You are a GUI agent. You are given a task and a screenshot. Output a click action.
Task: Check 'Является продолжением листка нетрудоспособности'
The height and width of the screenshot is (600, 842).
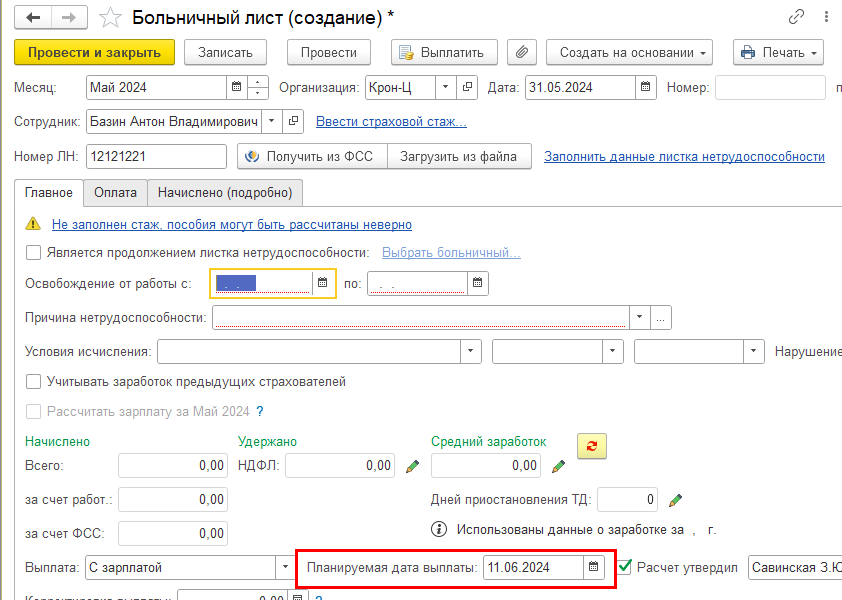click(x=34, y=253)
